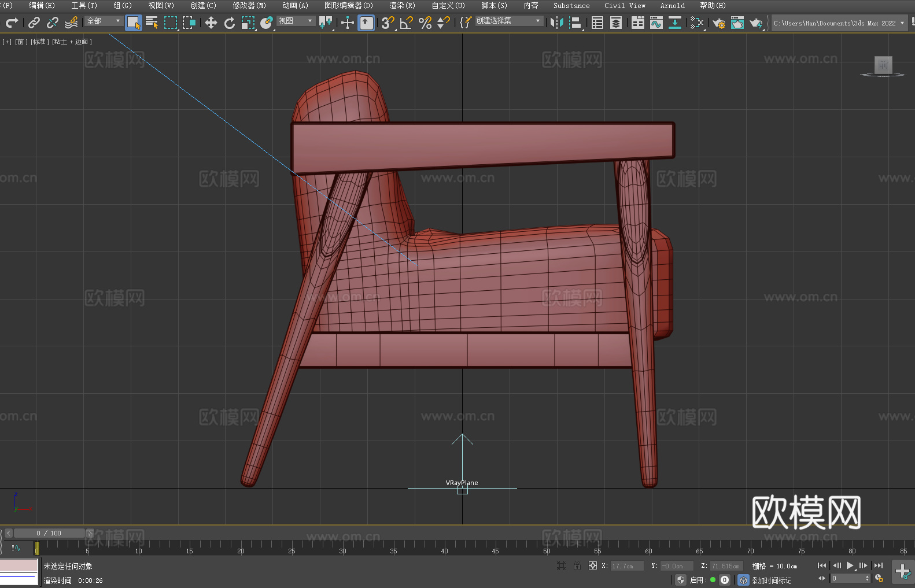Play the animation
The height and width of the screenshot is (588, 915).
(850, 565)
